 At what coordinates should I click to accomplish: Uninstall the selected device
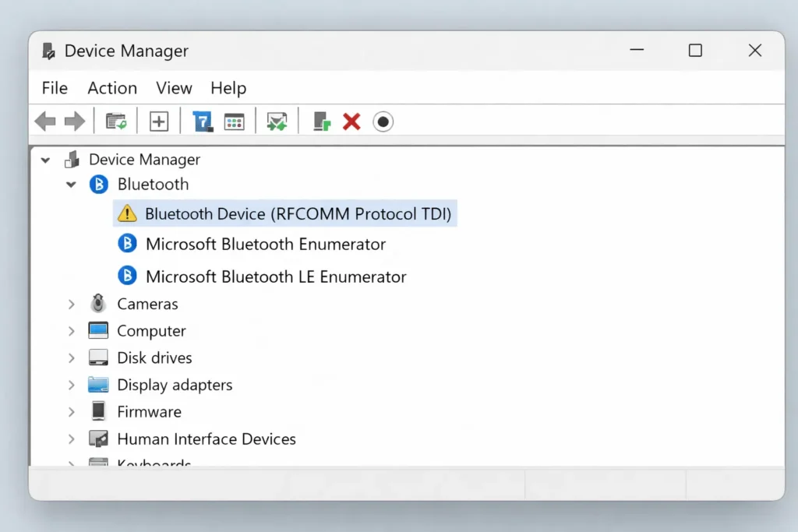click(351, 121)
